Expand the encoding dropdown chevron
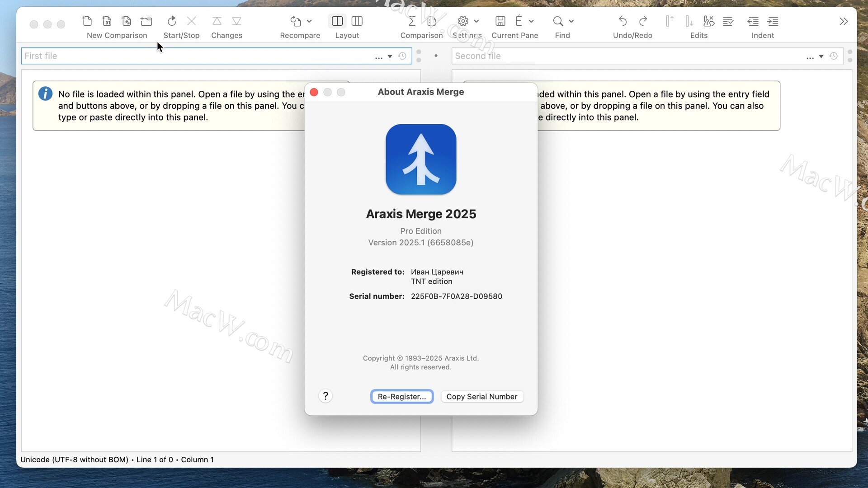868x488 pixels. (x=531, y=21)
